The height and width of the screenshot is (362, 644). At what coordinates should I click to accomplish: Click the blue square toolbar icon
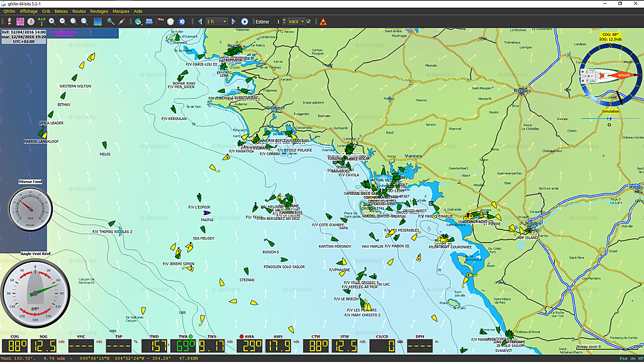pyautogui.click(x=97, y=21)
